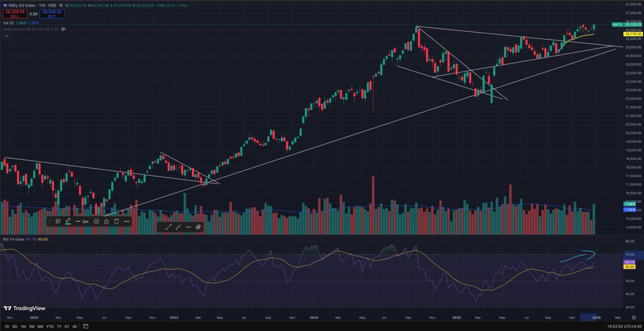Select the 1Y time range
The width and height of the screenshot is (644, 331).
(59, 326)
